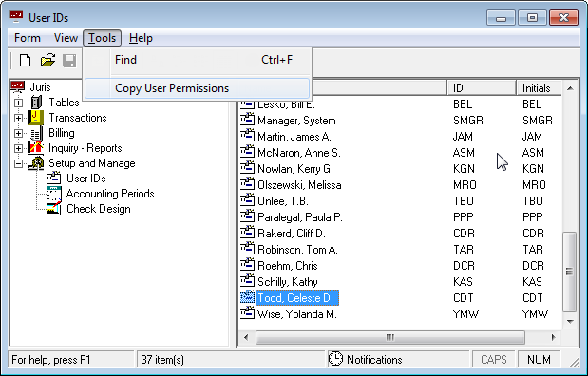Click the horizontal scrollbar right arrow
This screenshot has width=588, height=376.
[554, 337]
